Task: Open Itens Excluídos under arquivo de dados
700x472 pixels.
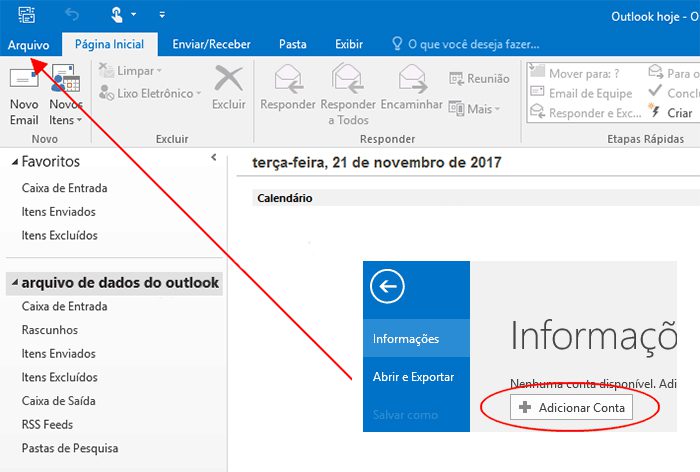Action: point(59,377)
